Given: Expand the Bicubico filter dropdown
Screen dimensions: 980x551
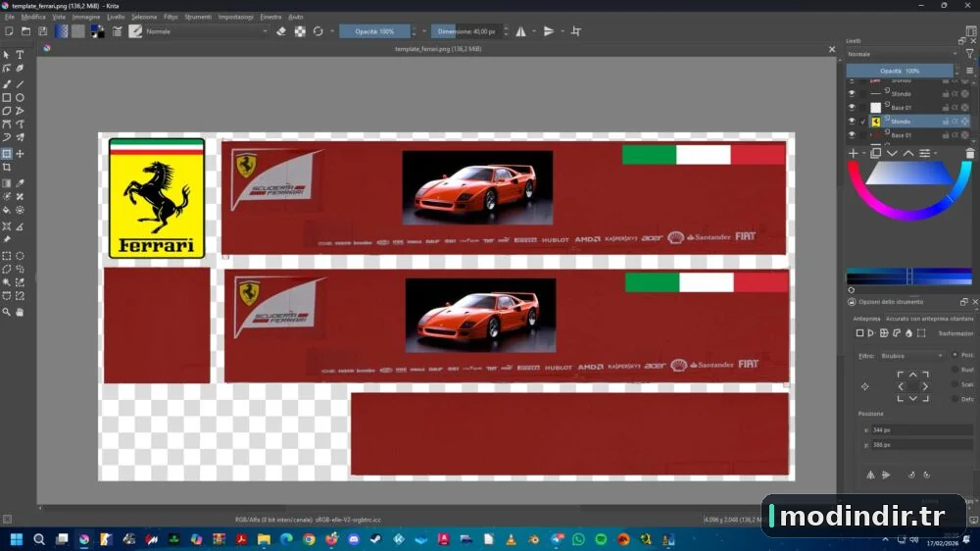Looking at the screenshot, I should click(x=911, y=356).
